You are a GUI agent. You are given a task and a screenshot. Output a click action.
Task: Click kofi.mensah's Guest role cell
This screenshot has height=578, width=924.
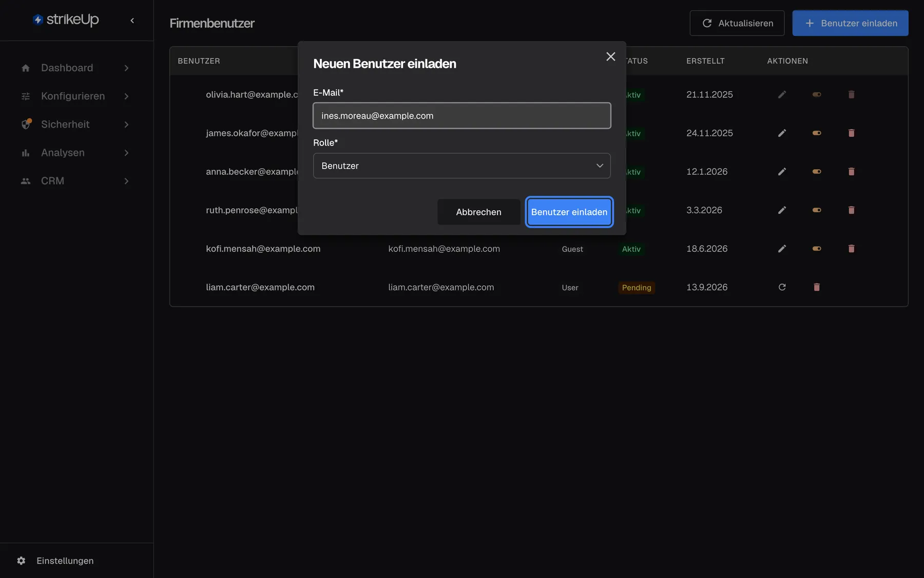click(572, 249)
